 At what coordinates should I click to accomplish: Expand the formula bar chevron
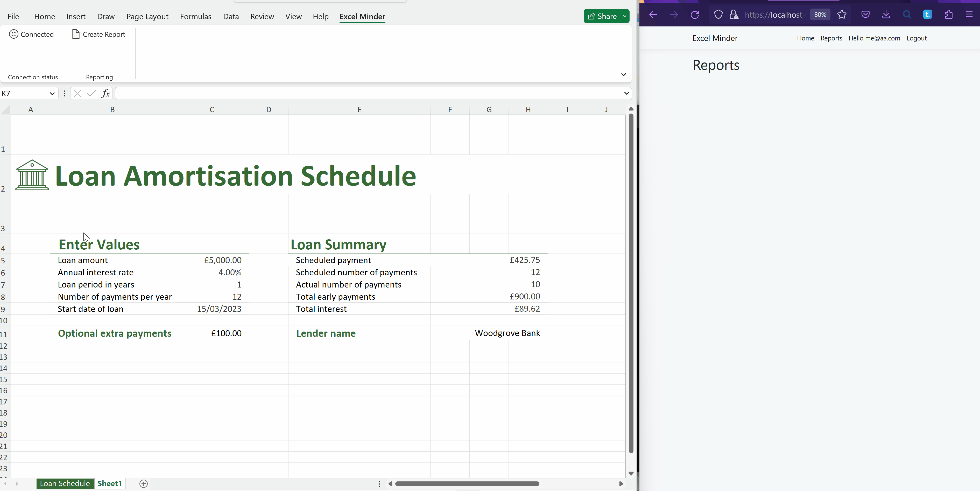click(x=626, y=93)
